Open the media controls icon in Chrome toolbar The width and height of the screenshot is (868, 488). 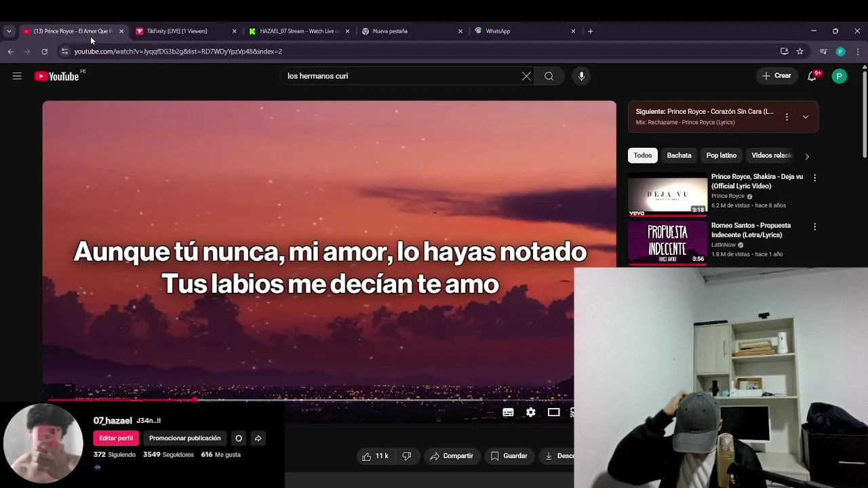tap(823, 52)
